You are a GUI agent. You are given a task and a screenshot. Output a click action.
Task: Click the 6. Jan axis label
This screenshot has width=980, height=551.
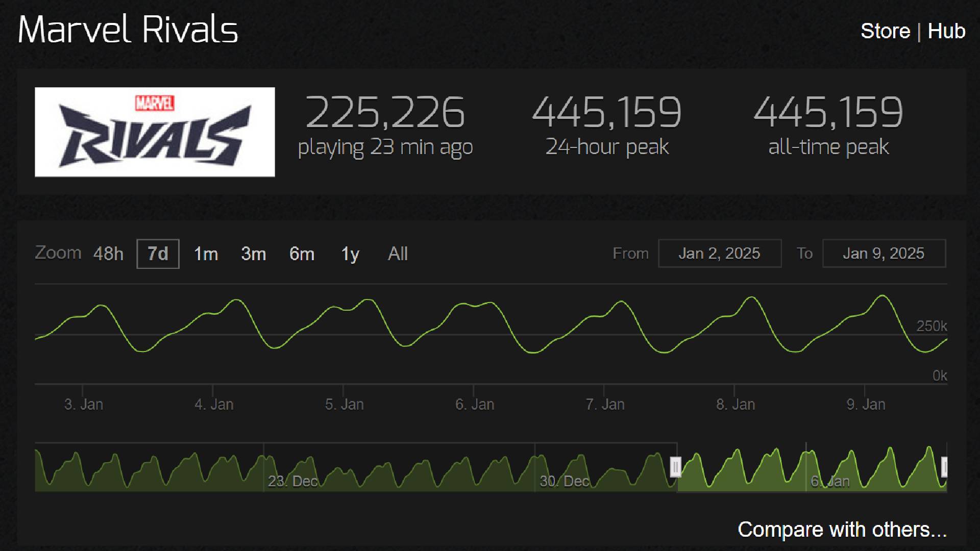[x=475, y=405]
